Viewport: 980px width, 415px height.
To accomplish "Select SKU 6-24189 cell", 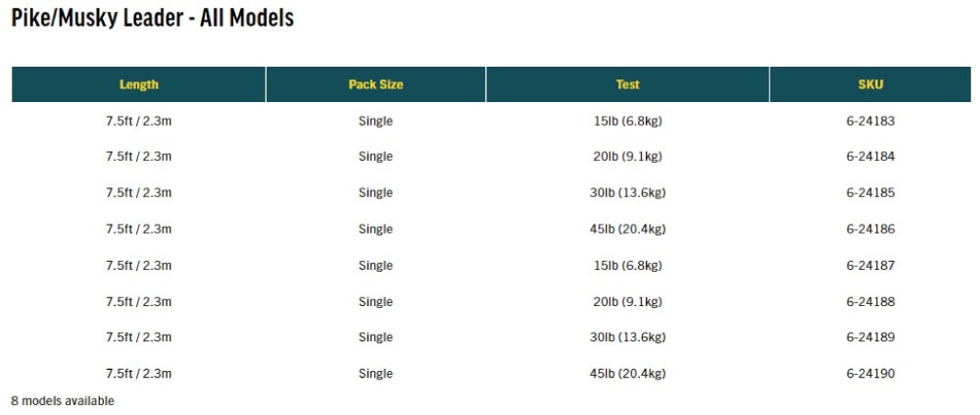I will [x=870, y=337].
